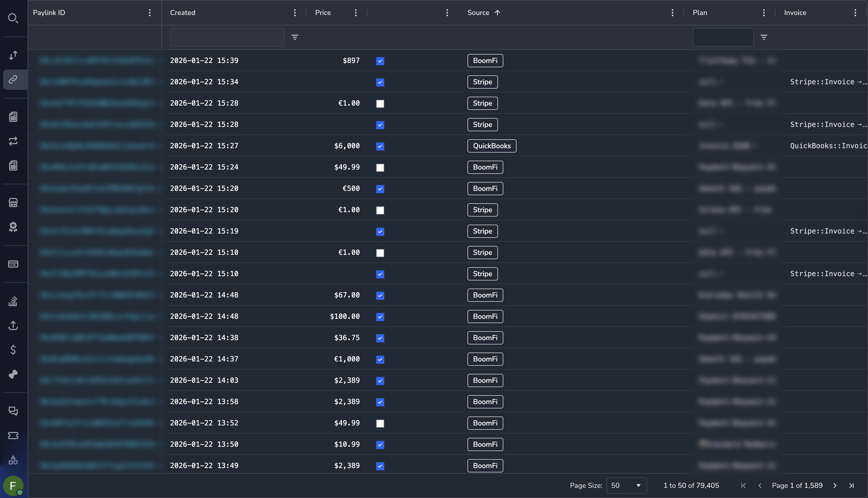
Task: Toggle checkbox in the $67.00 row
Action: tap(380, 295)
